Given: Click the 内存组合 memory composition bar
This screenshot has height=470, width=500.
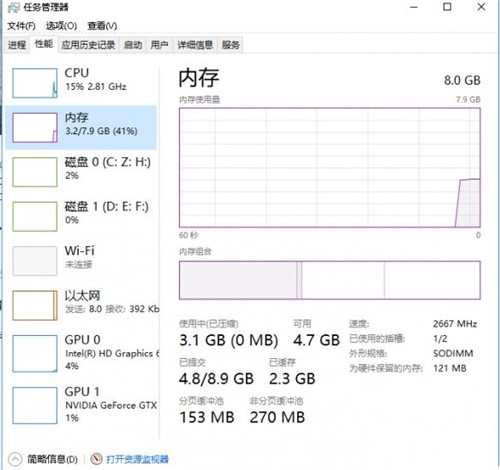Looking at the screenshot, I should tap(330, 280).
